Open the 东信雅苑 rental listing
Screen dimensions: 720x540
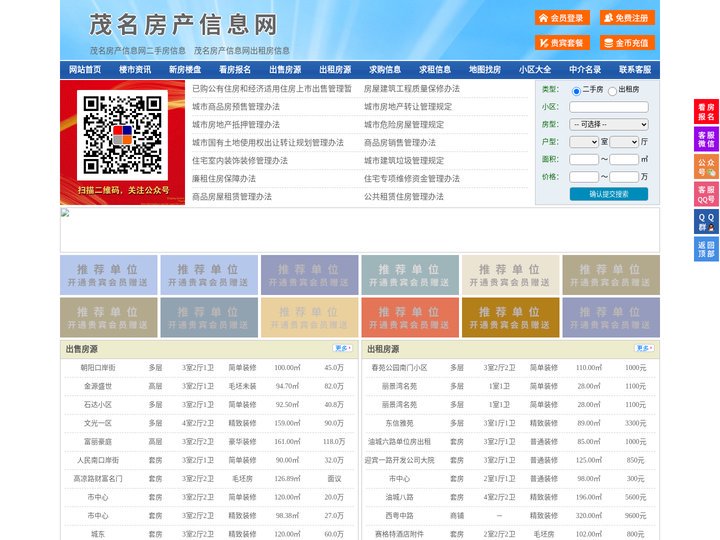[x=399, y=423]
